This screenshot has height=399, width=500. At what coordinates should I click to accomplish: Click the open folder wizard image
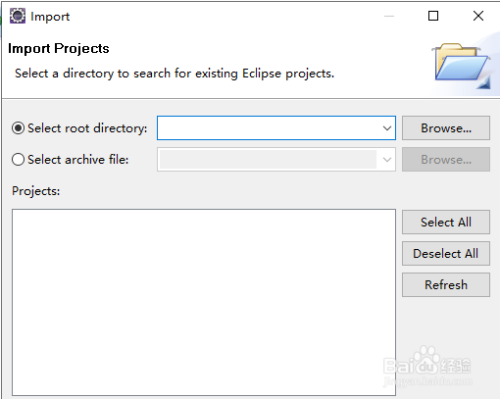[462, 66]
